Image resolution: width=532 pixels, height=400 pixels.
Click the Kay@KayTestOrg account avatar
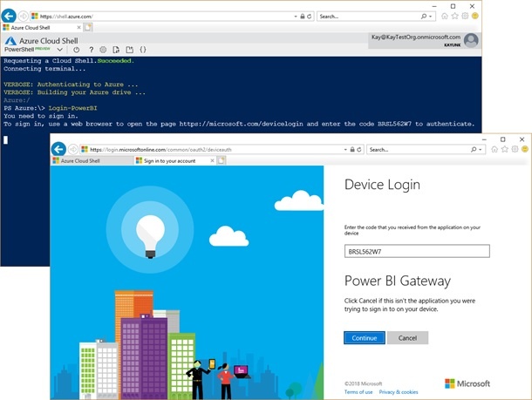point(471,40)
